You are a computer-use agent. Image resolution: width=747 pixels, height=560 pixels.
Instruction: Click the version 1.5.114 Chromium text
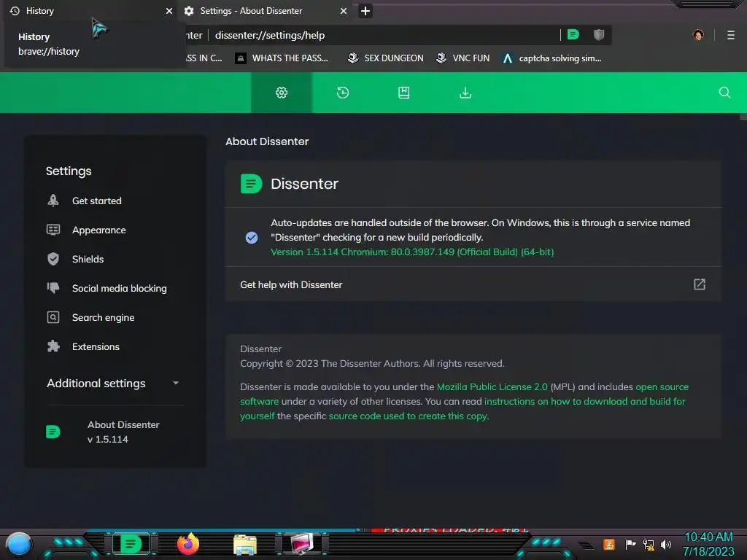coord(412,252)
